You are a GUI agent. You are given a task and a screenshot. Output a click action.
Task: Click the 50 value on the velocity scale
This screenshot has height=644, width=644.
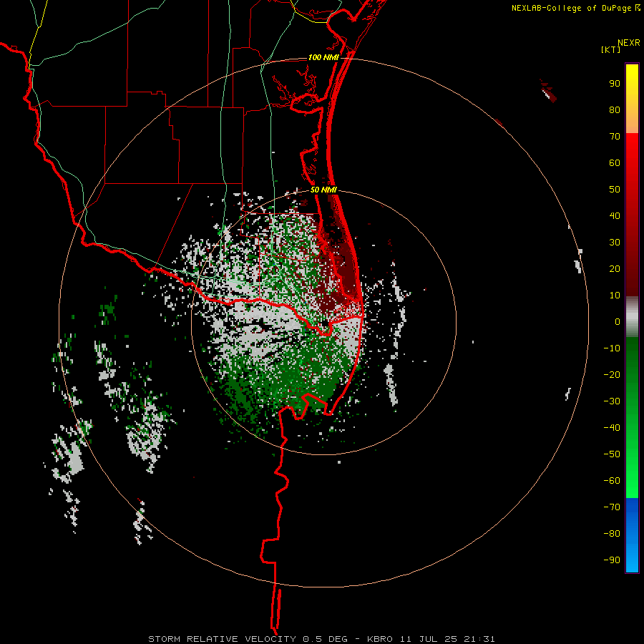[x=615, y=190]
